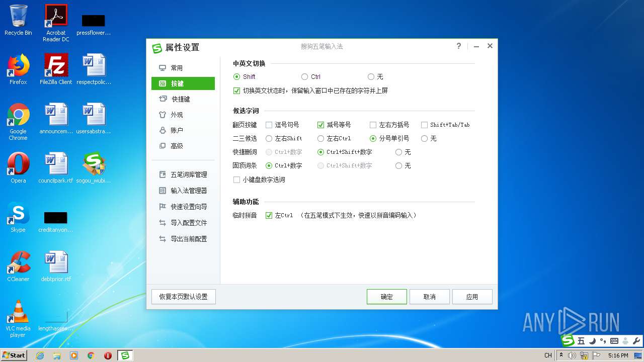Enable Shift+Tab/Tab paging keys
This screenshot has width=644, height=362.
[424, 125]
